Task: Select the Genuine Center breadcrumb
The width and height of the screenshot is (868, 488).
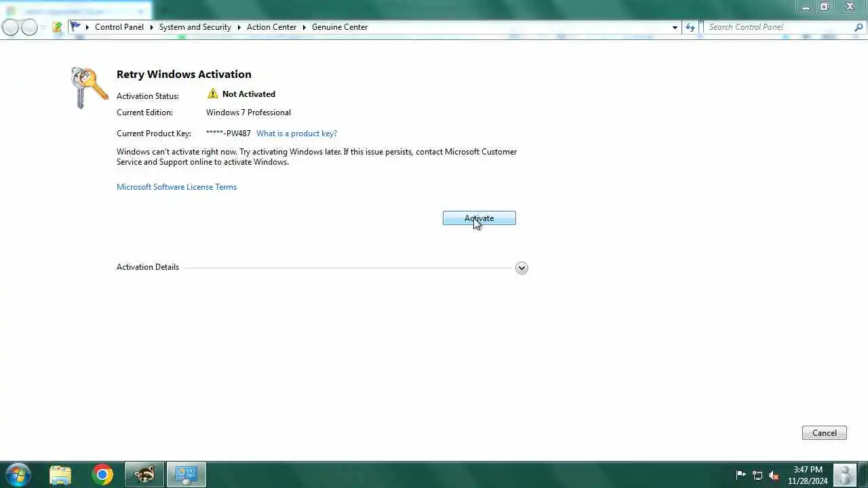Action: point(340,27)
